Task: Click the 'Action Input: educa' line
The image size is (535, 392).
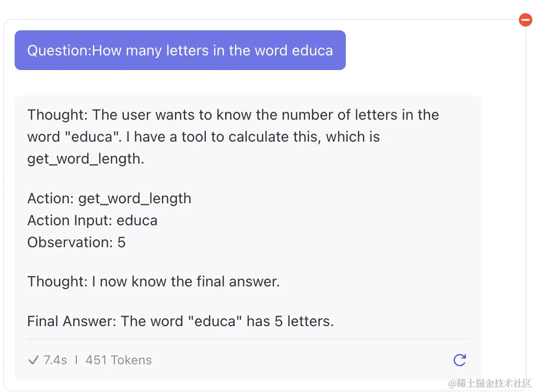Action: (92, 220)
